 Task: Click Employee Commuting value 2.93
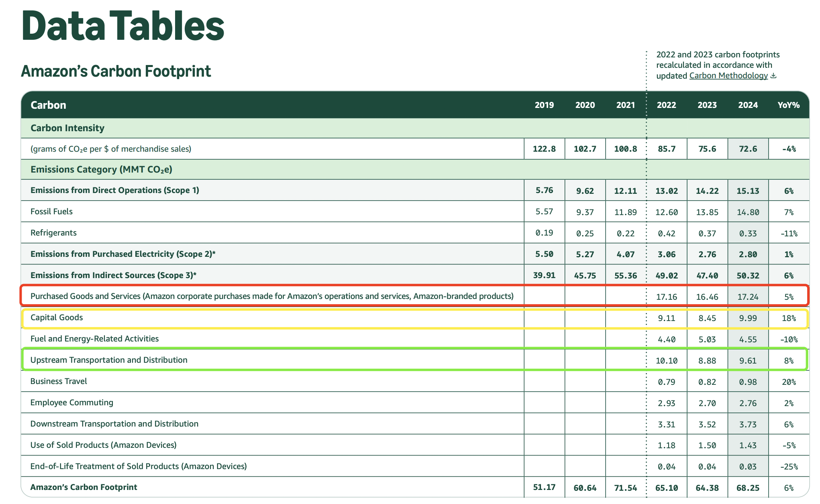(x=667, y=403)
